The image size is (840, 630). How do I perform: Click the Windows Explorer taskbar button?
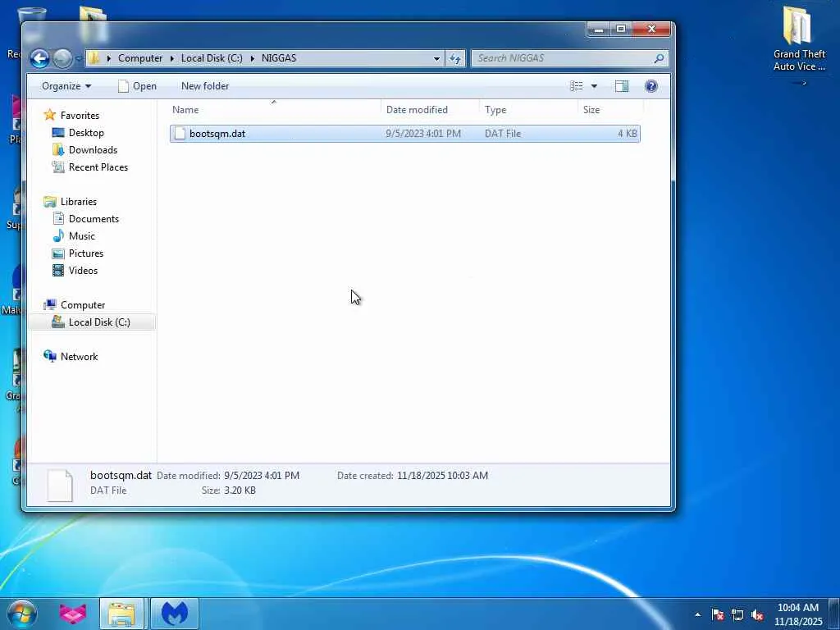point(121,614)
